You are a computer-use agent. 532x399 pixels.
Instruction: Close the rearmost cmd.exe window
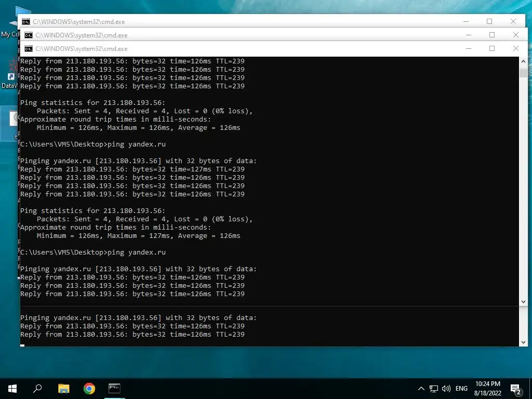(513, 21)
